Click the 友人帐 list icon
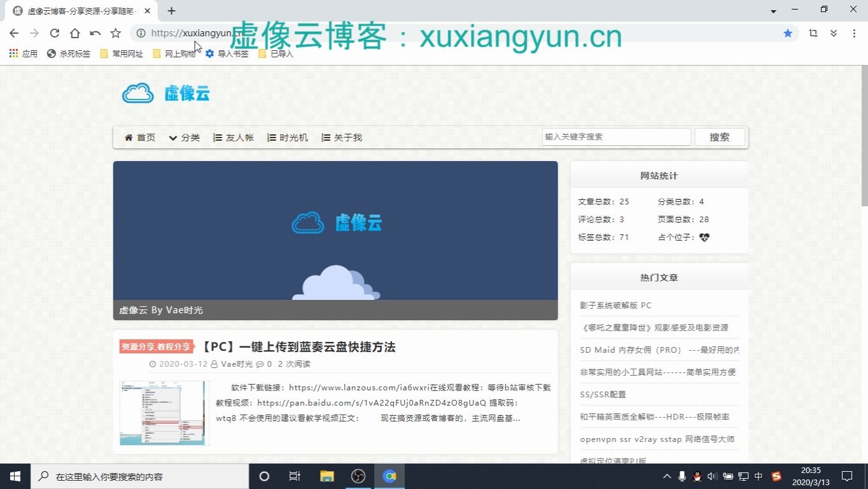Screen dimensions: 868x489 point(217,137)
